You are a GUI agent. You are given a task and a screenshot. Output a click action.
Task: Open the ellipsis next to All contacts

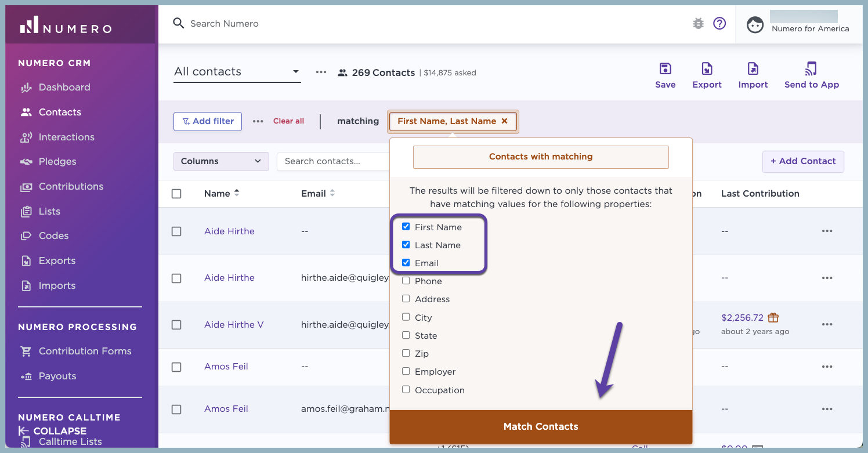point(321,72)
